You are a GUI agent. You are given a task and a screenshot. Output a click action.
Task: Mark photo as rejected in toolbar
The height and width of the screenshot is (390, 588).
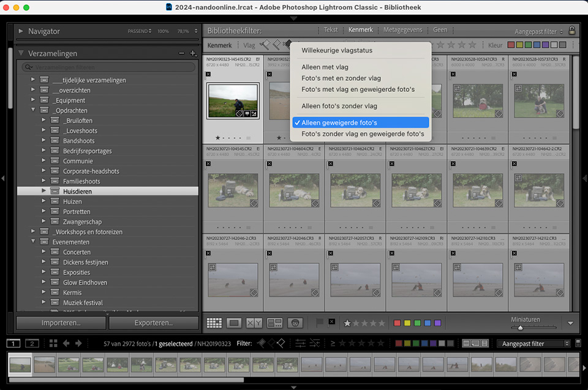(x=331, y=322)
